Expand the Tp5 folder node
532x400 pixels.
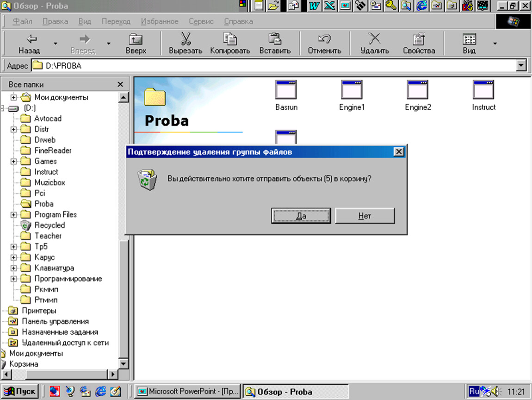click(x=13, y=246)
